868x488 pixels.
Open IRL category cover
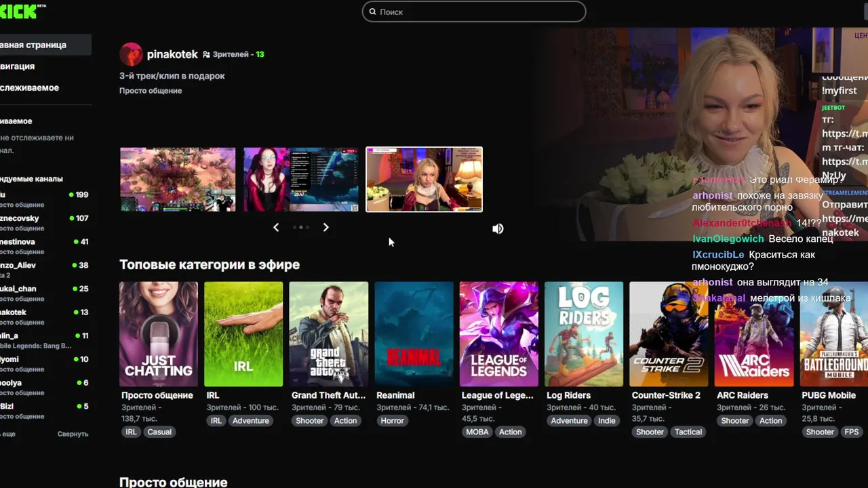tap(243, 334)
